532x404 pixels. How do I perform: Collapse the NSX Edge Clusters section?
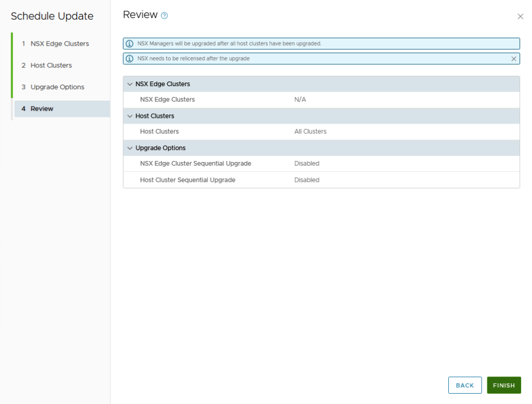click(130, 84)
